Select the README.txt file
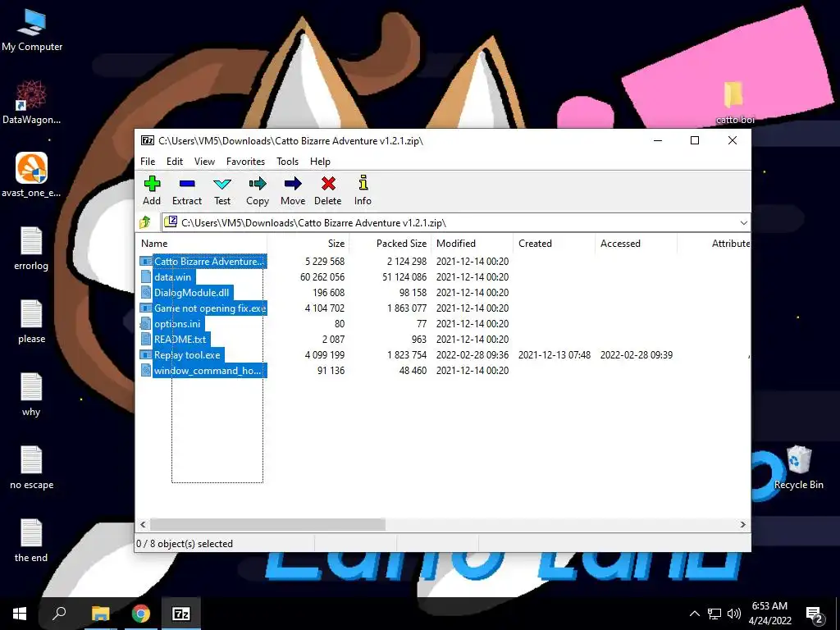 click(174, 339)
